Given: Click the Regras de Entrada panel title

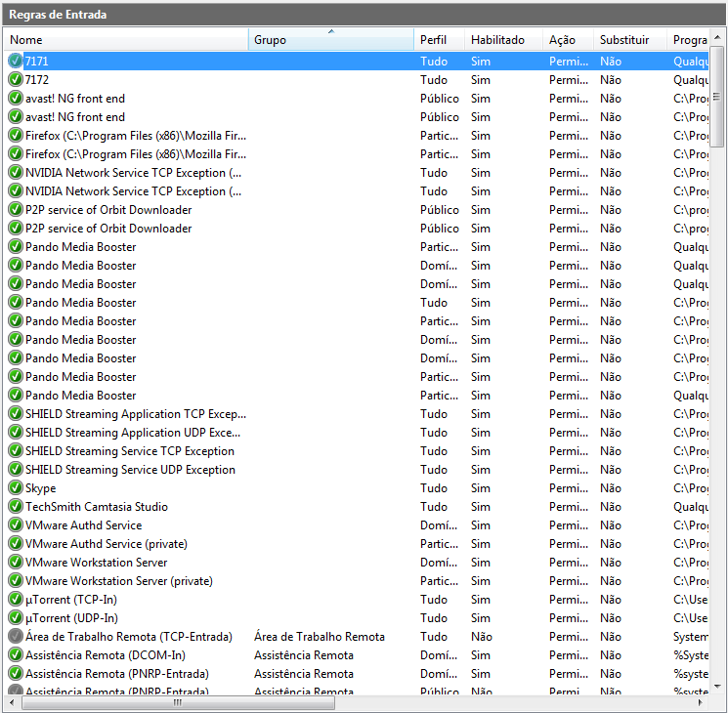Looking at the screenshot, I should coord(58,15).
